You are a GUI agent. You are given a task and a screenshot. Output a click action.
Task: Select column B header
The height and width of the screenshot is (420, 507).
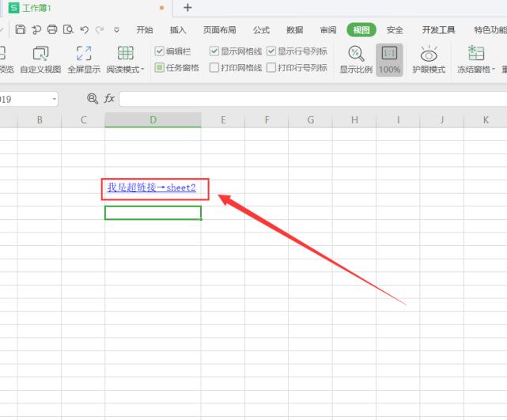click(40, 120)
